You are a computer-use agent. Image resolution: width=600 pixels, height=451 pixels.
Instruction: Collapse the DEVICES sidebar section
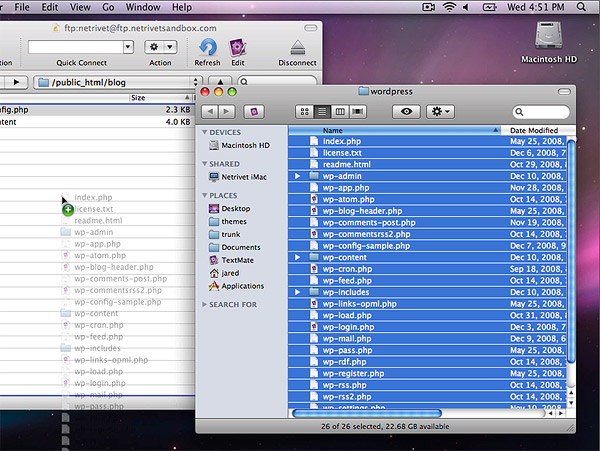tap(205, 132)
